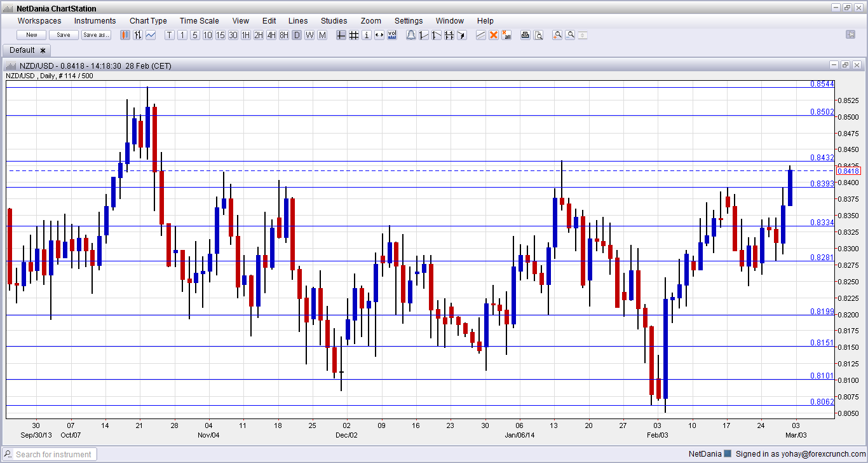Open the Studies menu
868x463 pixels.
334,21
